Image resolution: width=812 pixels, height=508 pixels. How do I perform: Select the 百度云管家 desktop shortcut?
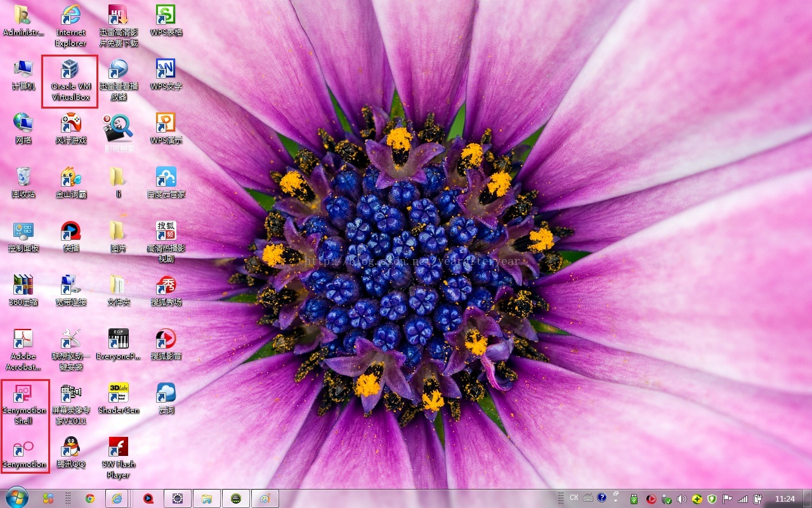[166, 183]
